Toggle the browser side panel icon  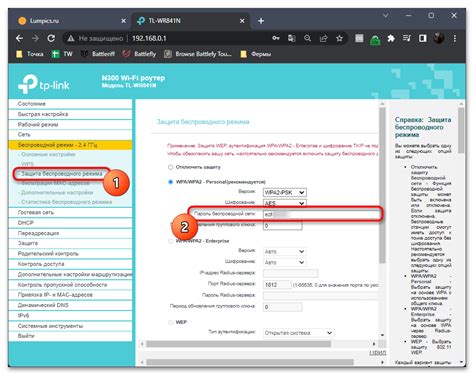click(423, 38)
